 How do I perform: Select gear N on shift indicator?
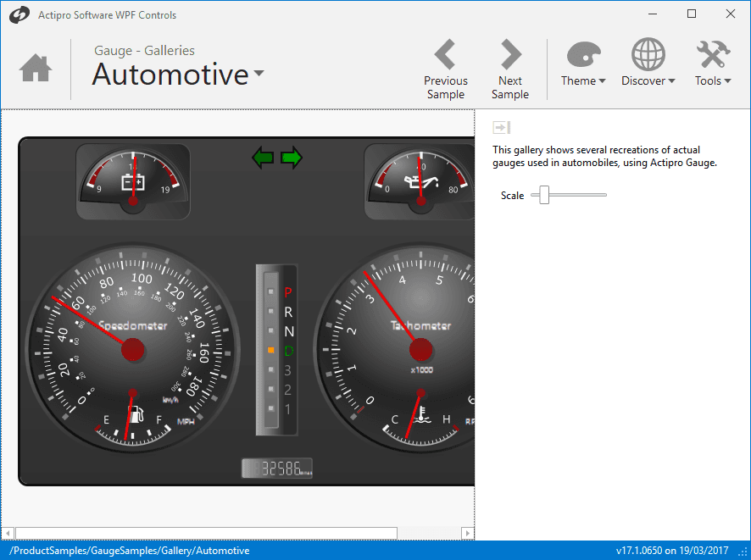[289, 332]
